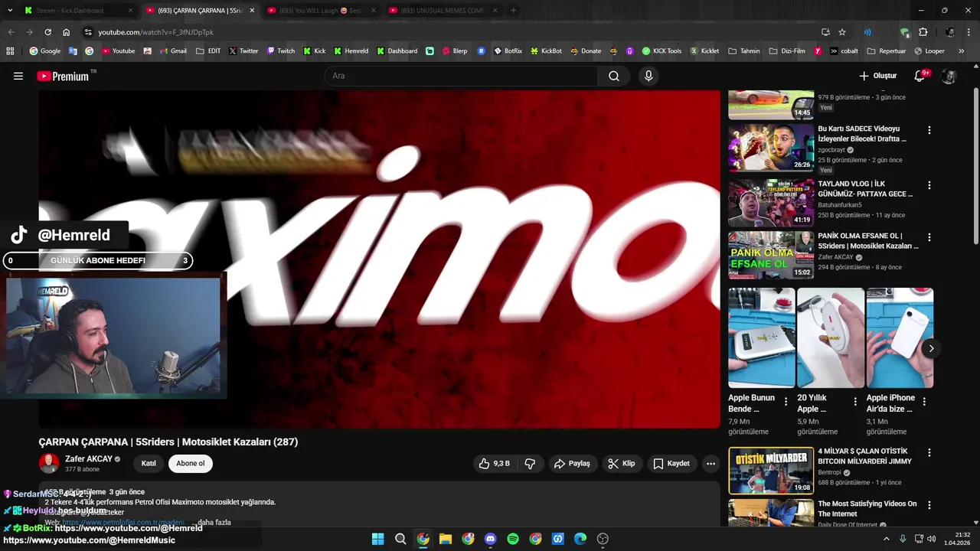Screen dimensions: 980x551
Task: Open a new browser tab
Action: [513, 11]
